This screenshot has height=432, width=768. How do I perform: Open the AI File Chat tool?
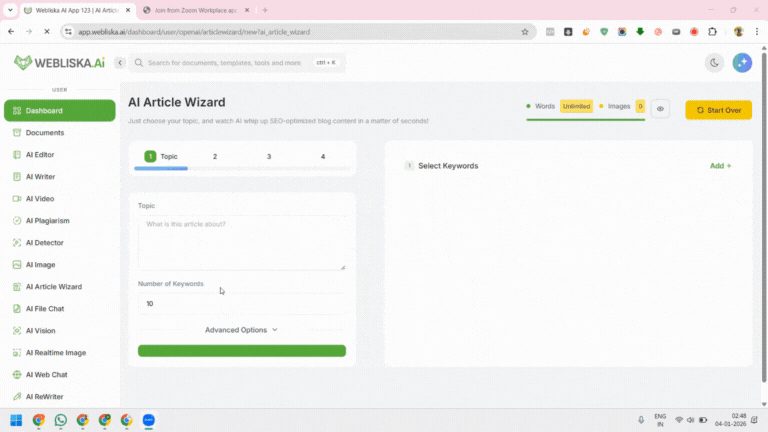44,309
